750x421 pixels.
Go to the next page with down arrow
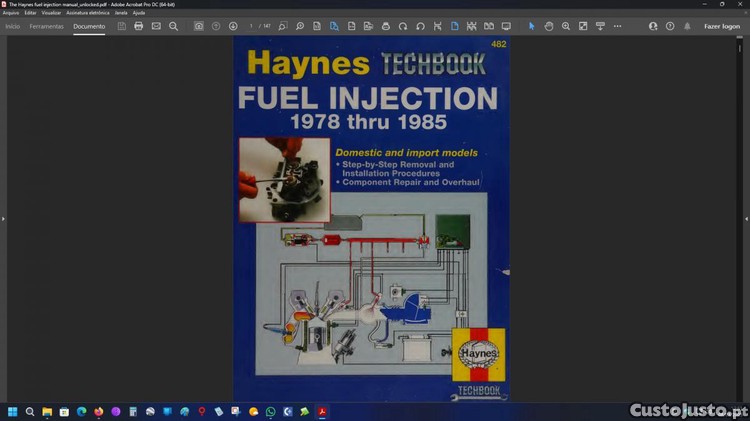[233, 26]
